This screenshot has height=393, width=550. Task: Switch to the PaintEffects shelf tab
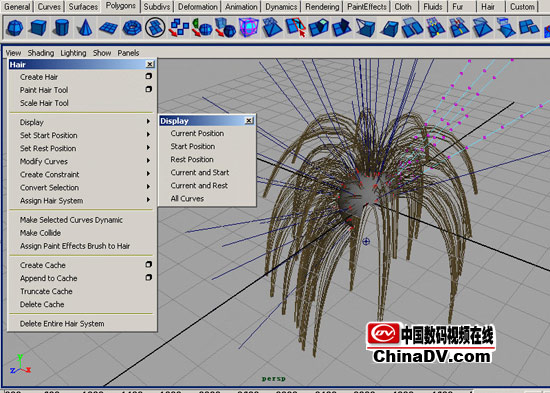tap(367, 7)
